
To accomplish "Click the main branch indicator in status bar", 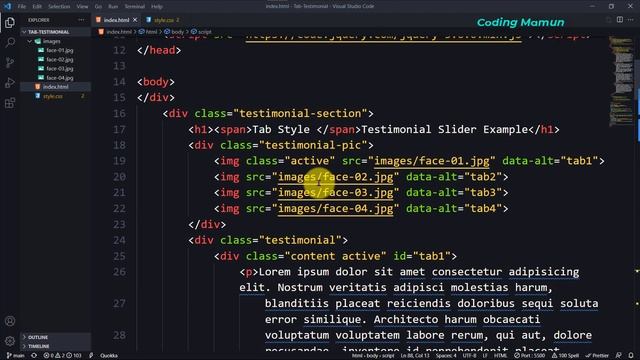I will click(x=16, y=356).
